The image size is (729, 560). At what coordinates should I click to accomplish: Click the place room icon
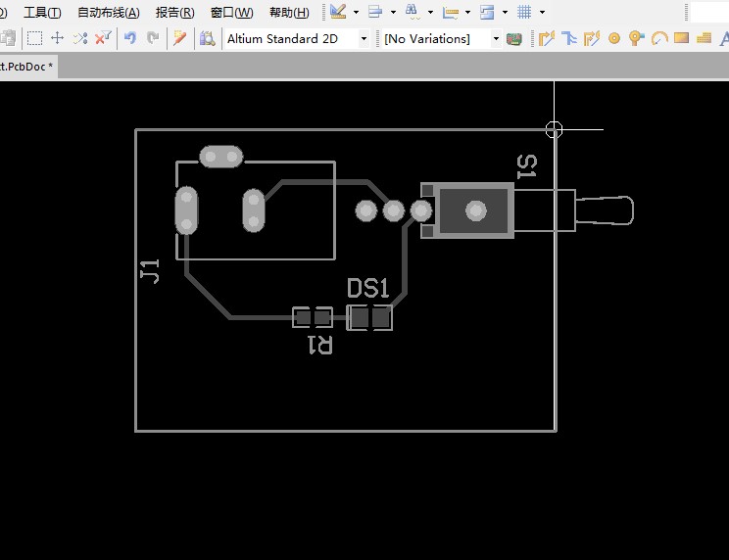tap(487, 12)
